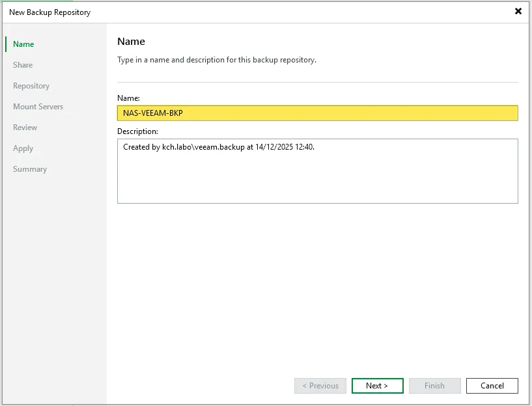The image size is (532, 406).
Task: Go to the Share wizard step
Action: [23, 65]
